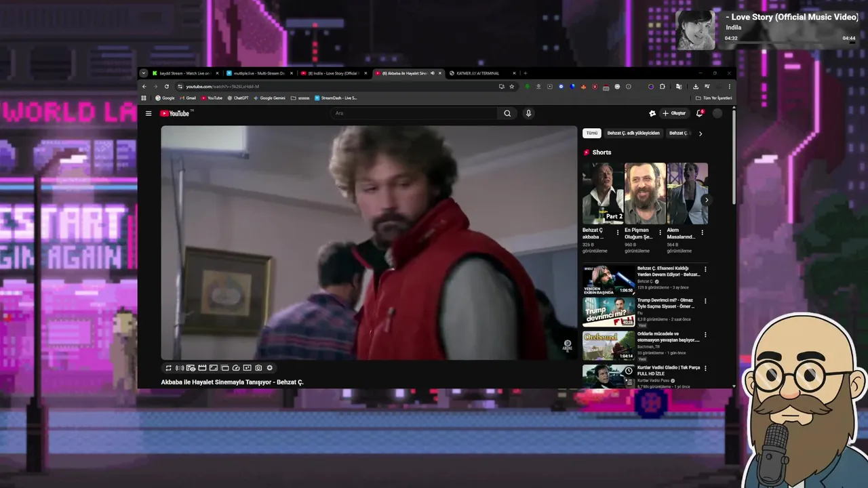Open the gear settings icon under the video
This screenshot has width=868, height=488.
click(269, 368)
